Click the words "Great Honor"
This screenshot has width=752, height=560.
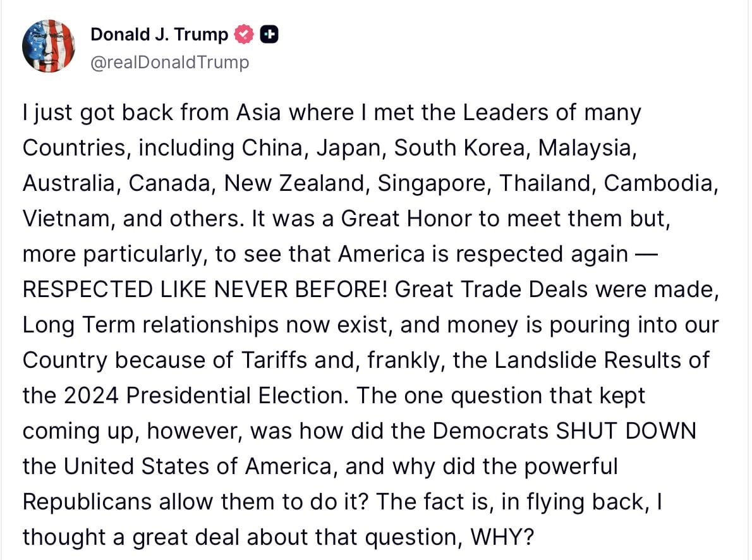[x=406, y=219]
